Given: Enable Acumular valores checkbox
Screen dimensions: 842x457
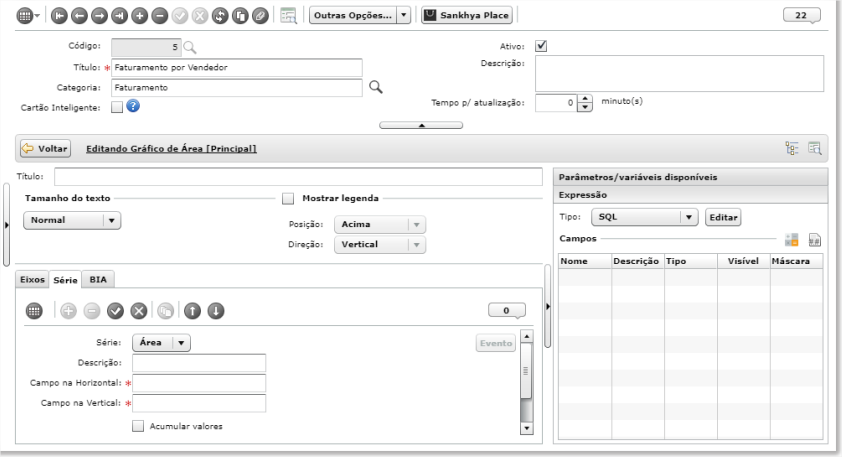Looking at the screenshot, I should (138, 426).
